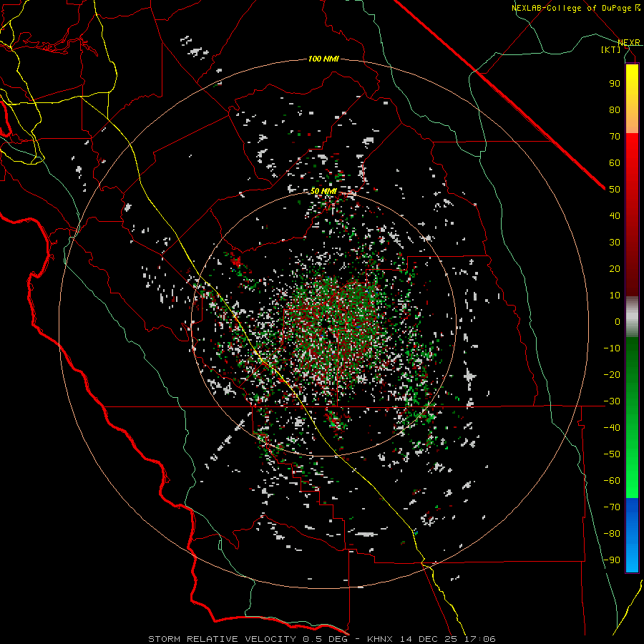Click the -70 value on the velocity scale
Image resolution: width=644 pixels, height=644 pixels.
[612, 507]
